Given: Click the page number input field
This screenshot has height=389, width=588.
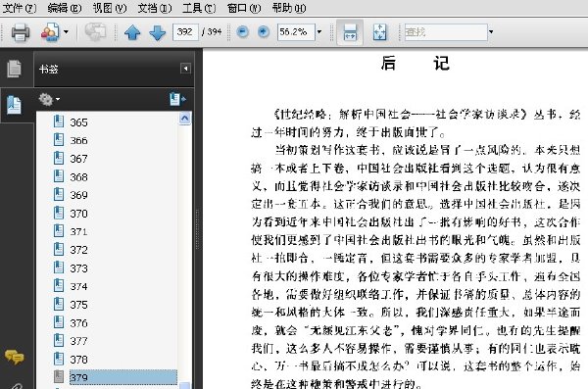Looking at the screenshot, I should (x=185, y=32).
